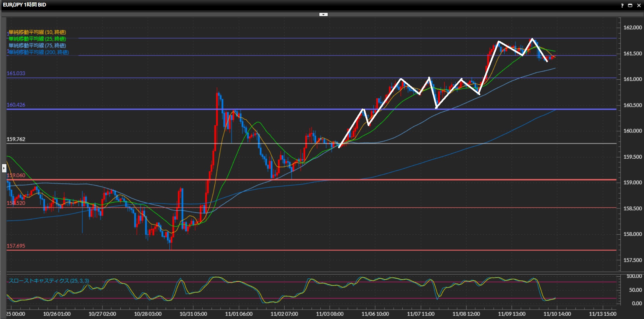The height and width of the screenshot is (319, 644).
Task: Click the 162.000 price on the axis
Action: click(x=633, y=28)
